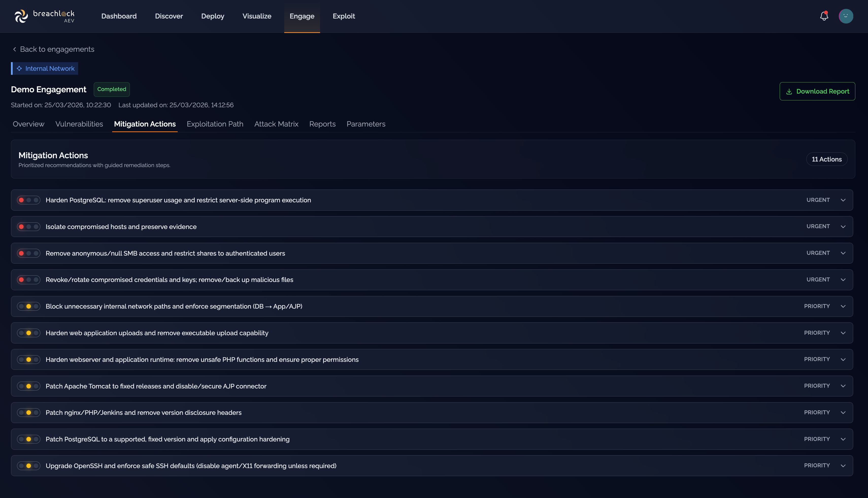
Task: Click severity indicator for Block unnecessary internal network row
Action: point(29,307)
